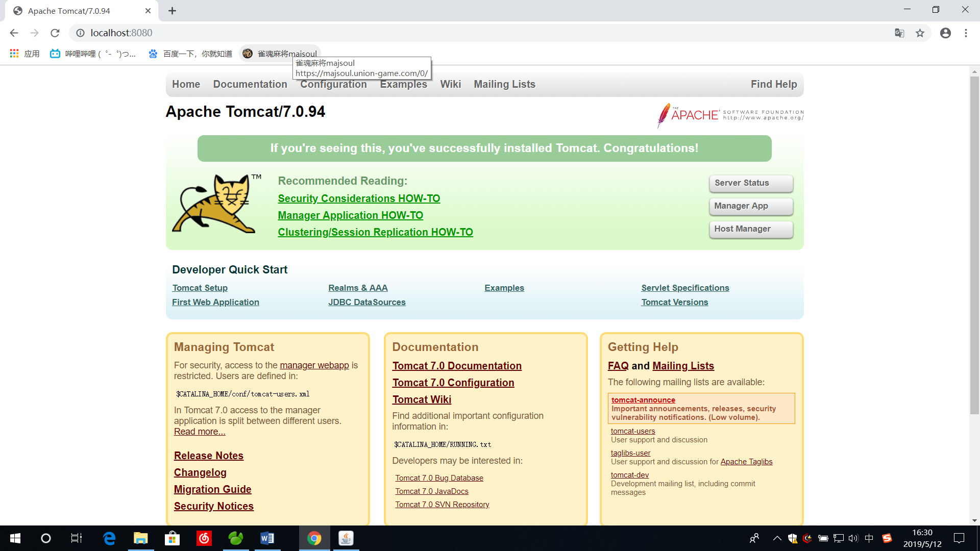The width and height of the screenshot is (980, 551).
Task: Open Find Help in the navigation bar
Action: 773,84
